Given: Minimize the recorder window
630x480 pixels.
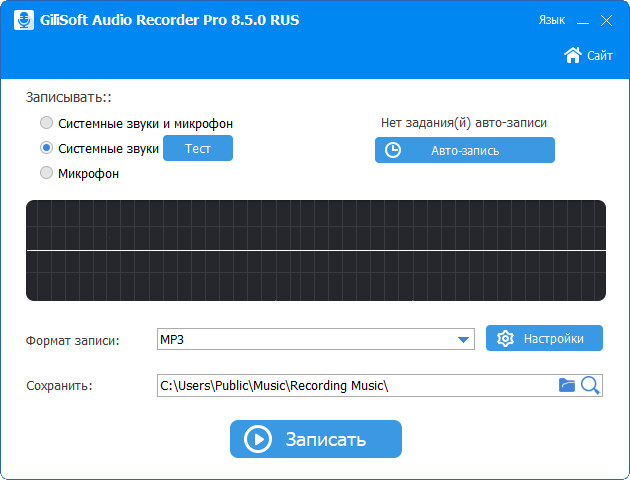Looking at the screenshot, I should (x=580, y=20).
